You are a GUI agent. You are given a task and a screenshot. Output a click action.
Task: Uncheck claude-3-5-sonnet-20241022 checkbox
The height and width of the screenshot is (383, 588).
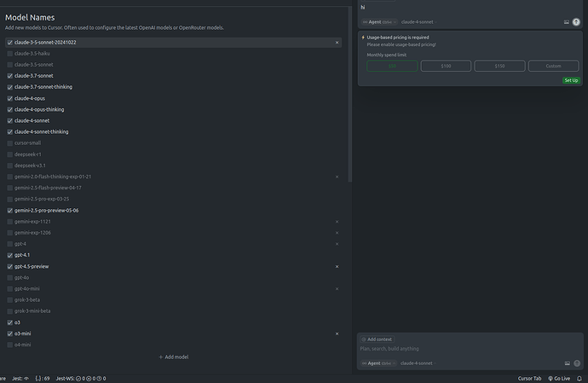9,43
